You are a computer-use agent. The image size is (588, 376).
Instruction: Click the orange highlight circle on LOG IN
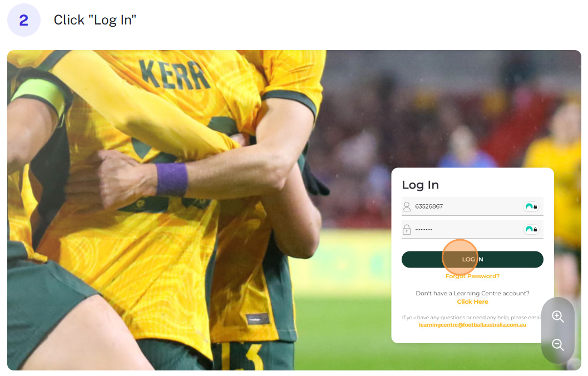[x=459, y=258]
